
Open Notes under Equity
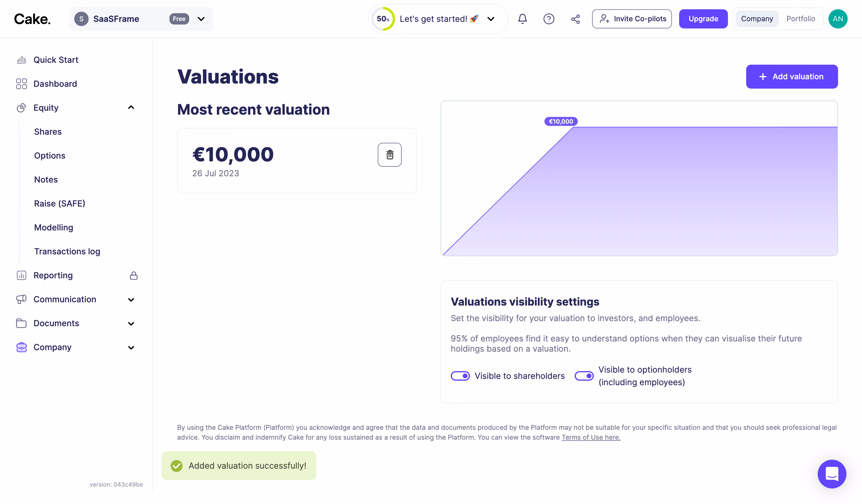coord(46,180)
